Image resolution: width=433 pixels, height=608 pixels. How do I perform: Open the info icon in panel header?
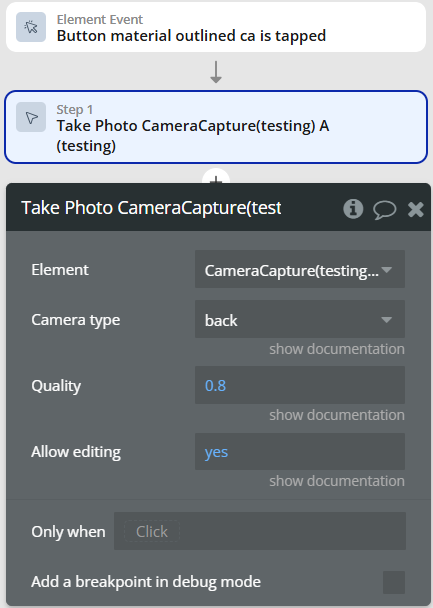point(353,209)
